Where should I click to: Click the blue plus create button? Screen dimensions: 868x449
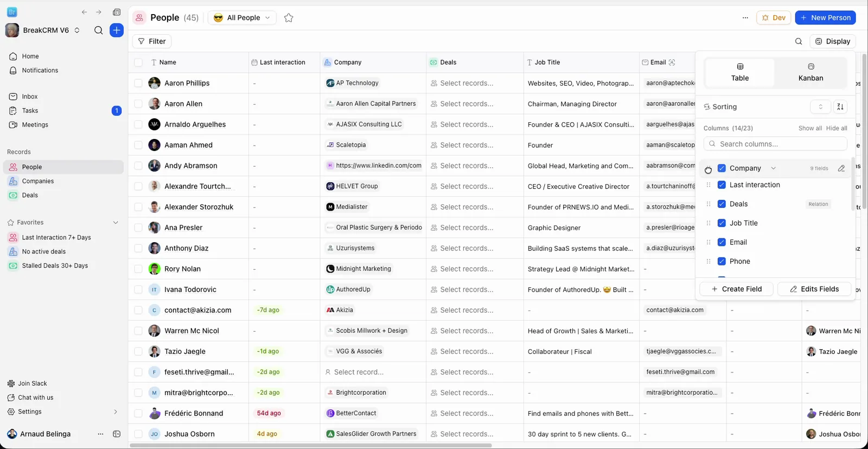click(x=117, y=30)
